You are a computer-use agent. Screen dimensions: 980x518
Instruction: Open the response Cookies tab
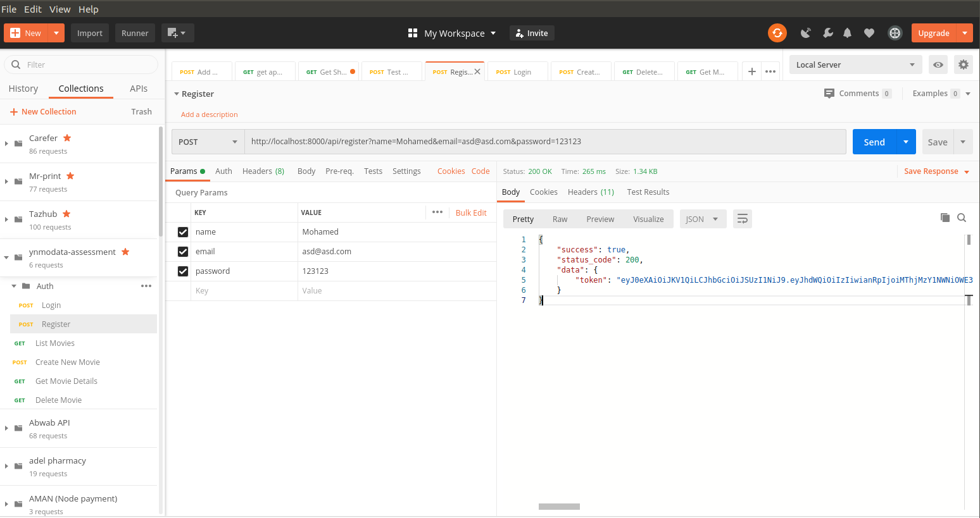[544, 192]
